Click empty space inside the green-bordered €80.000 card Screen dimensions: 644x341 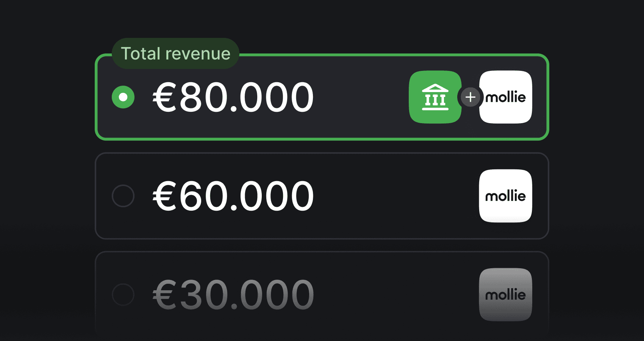pyautogui.click(x=360, y=97)
